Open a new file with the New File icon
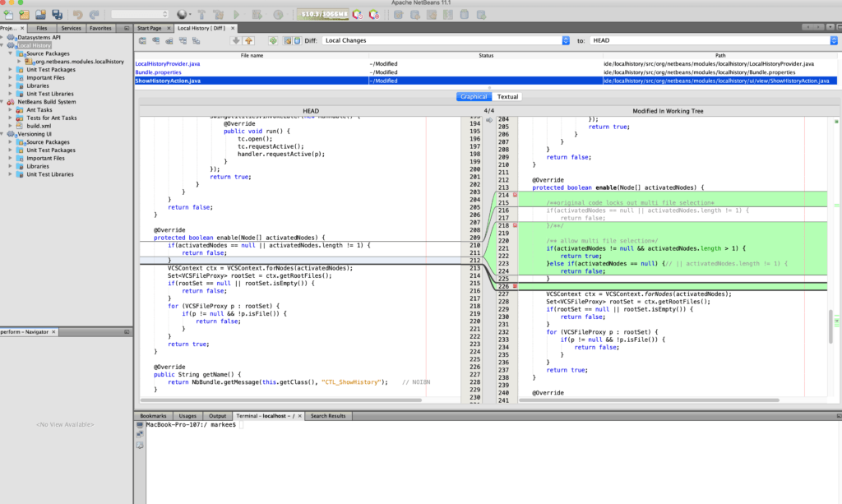 click(8, 15)
